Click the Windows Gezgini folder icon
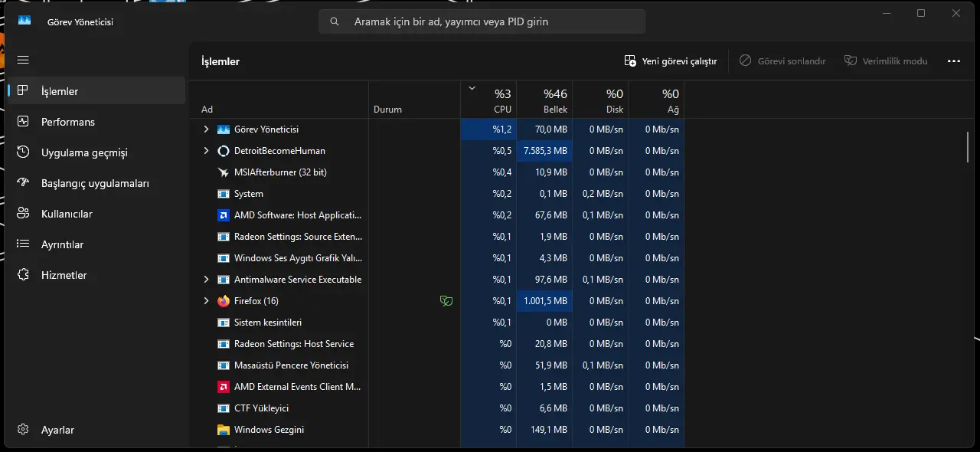The image size is (980, 452). [224, 430]
